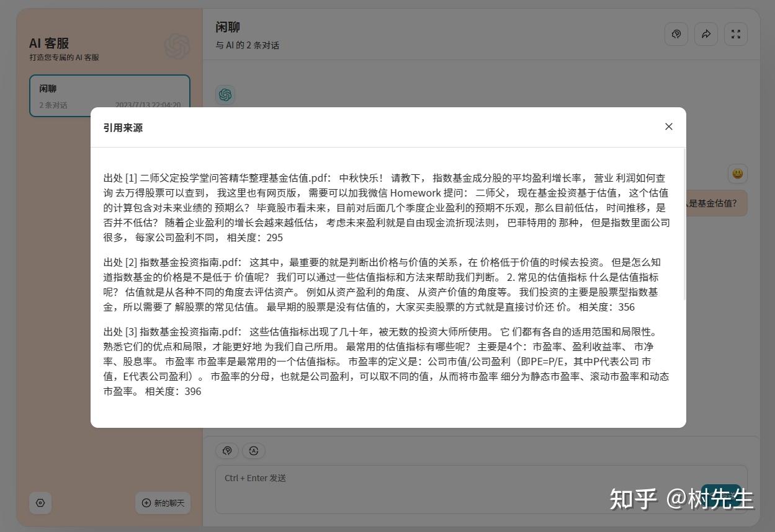This screenshot has width=775, height=532.
Task: Open the brain memory icon in header
Action: tap(676, 34)
